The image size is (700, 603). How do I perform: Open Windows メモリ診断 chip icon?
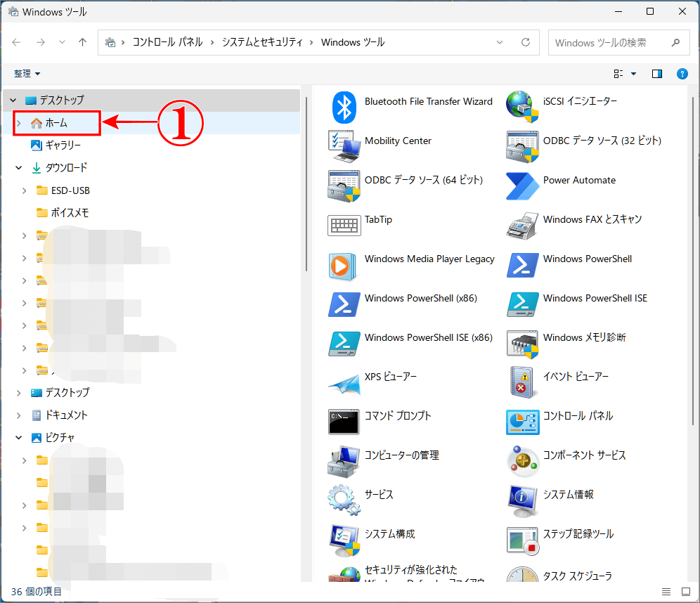[522, 344]
